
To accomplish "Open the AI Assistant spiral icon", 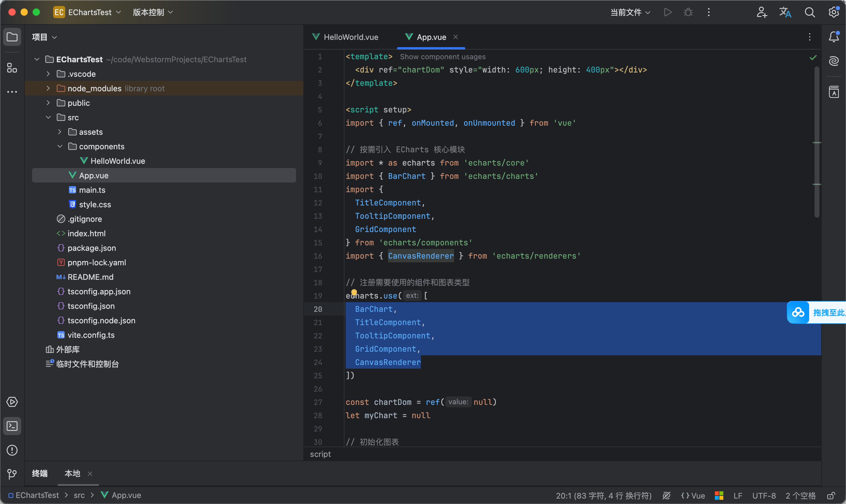I will (x=834, y=61).
